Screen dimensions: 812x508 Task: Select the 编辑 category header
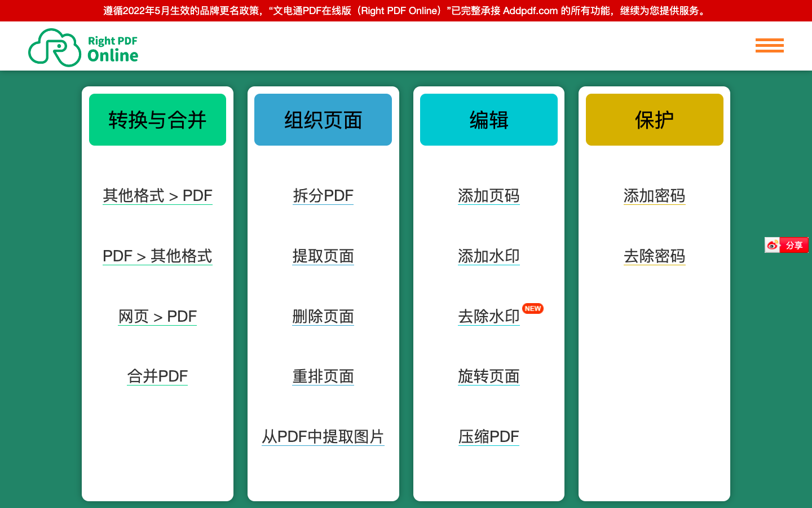click(x=488, y=119)
